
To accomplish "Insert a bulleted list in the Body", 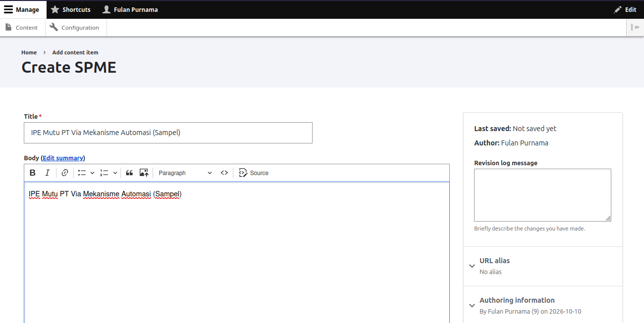I will pos(82,173).
